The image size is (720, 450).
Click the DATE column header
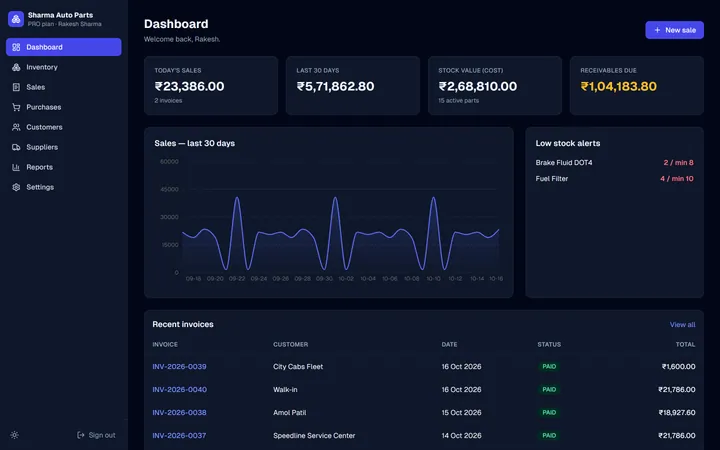click(450, 344)
